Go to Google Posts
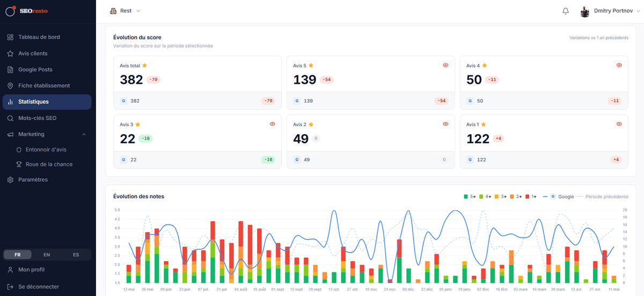Screen dimensions: 644x296 (47, 69)
